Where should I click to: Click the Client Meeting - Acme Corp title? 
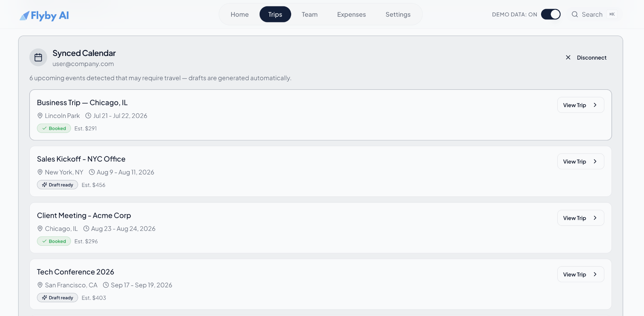pyautogui.click(x=84, y=216)
